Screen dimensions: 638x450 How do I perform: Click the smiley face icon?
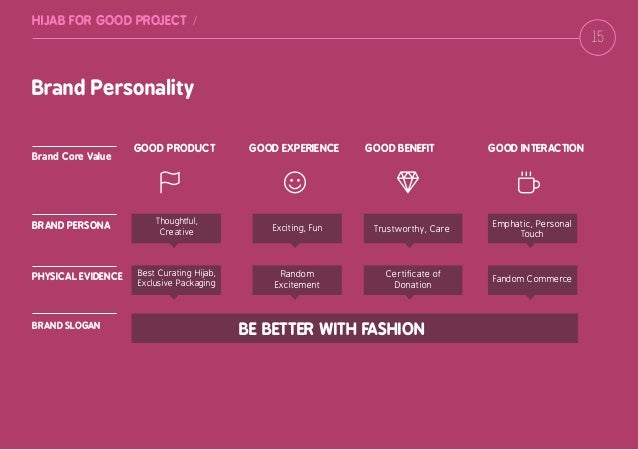coord(295,182)
